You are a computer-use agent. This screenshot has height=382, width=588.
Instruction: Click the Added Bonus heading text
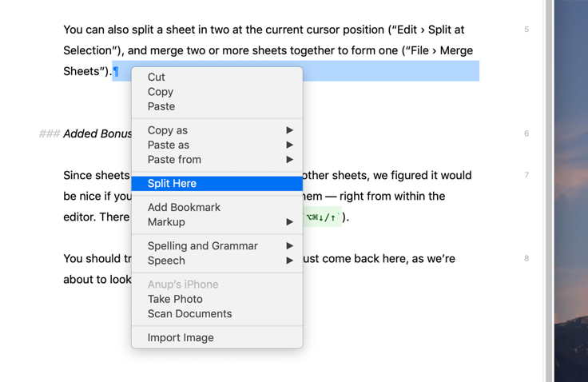pos(97,133)
